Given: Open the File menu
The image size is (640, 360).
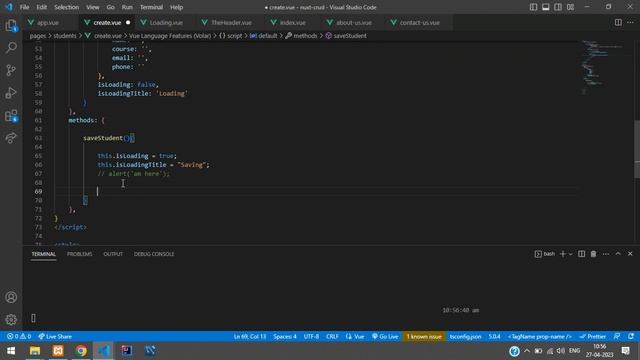Looking at the screenshot, I should 24,7.
